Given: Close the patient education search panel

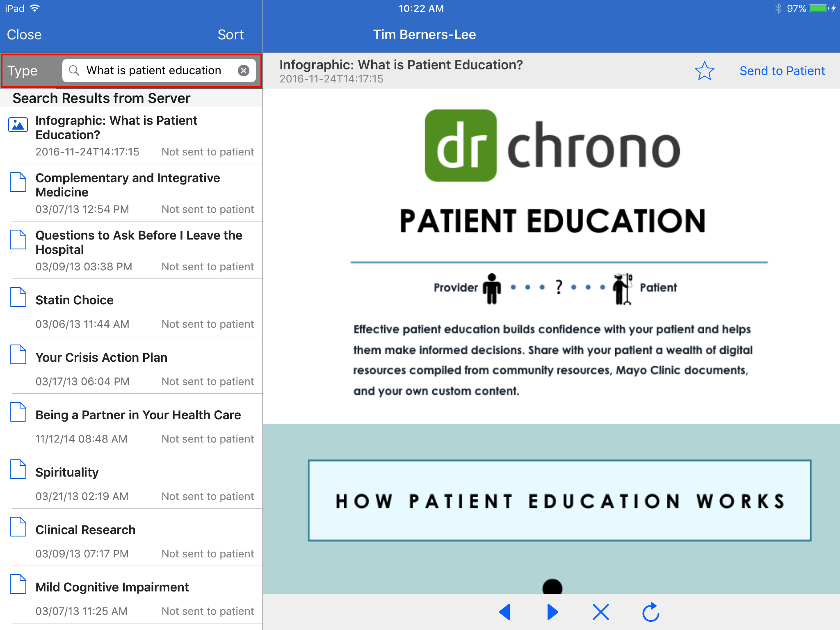Looking at the screenshot, I should [24, 34].
